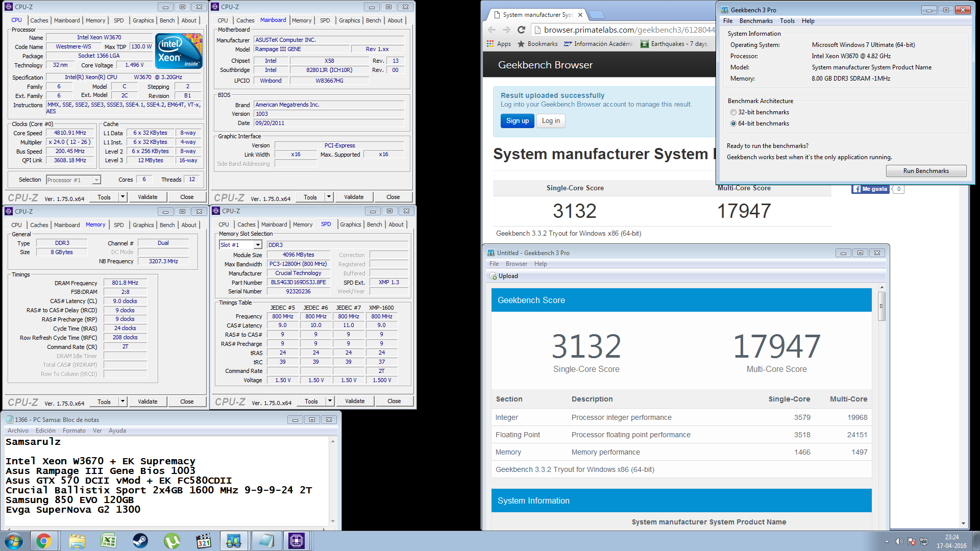Click the 4810.91 MHz core speed value

coord(70,133)
